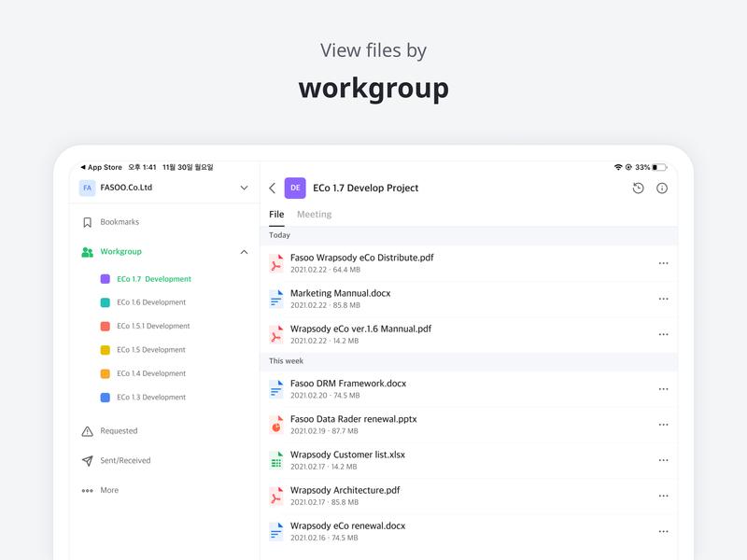
Task: Open options menu for Wrapsody eCo ver.1.6 Mannual.pdf
Action: (663, 334)
